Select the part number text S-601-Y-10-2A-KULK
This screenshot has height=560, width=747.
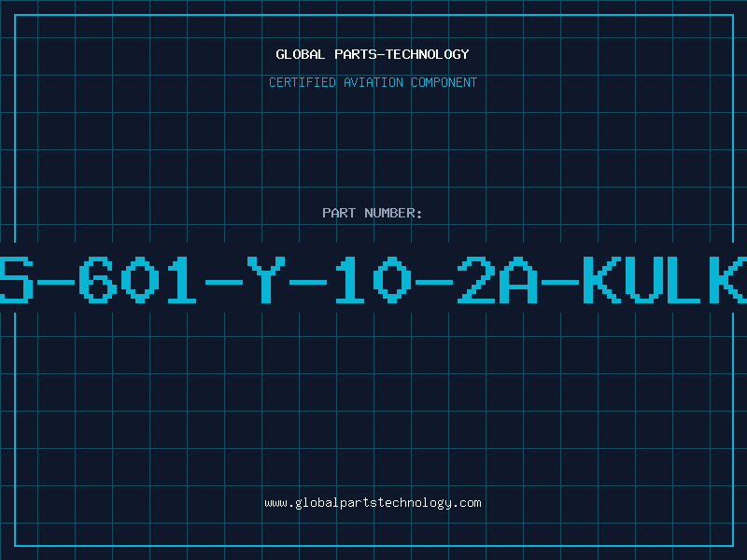pos(373,279)
